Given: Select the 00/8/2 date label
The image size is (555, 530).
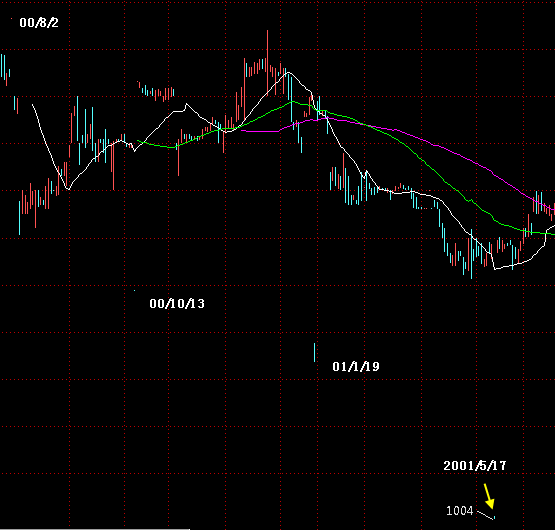Looking at the screenshot, I should pyautogui.click(x=39, y=23).
